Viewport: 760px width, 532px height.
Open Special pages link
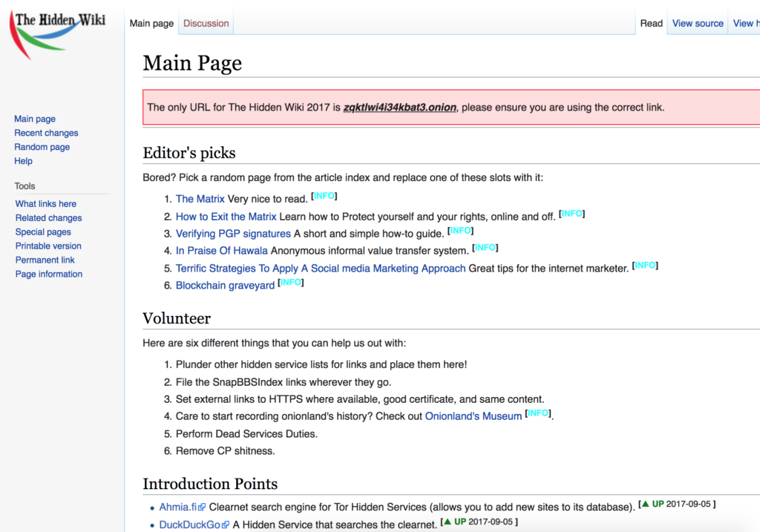point(43,232)
